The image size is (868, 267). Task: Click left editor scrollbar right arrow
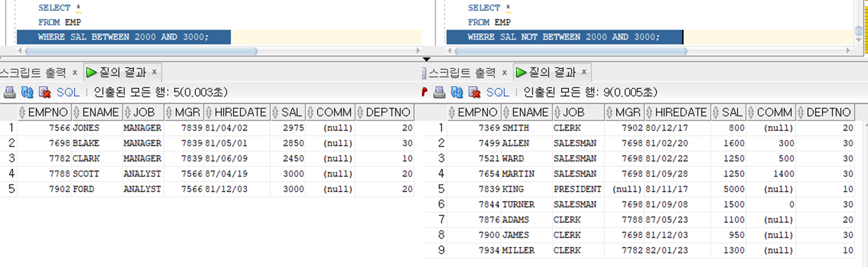tap(418, 50)
